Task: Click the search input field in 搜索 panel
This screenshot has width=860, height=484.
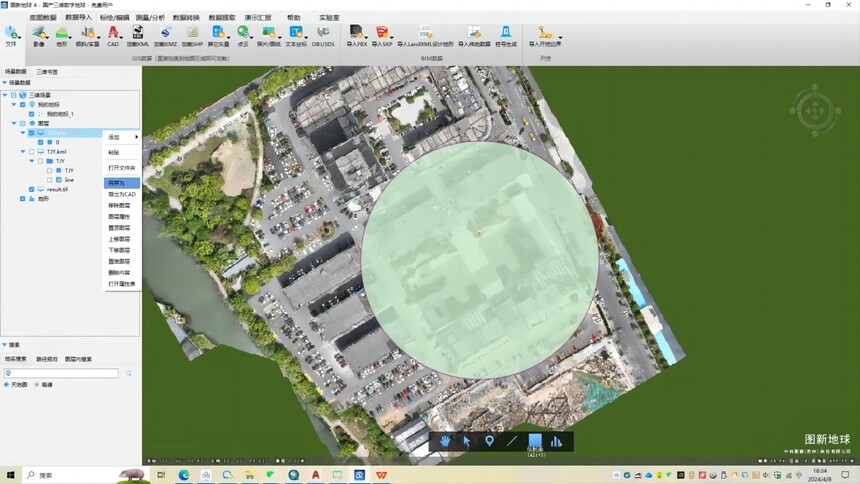Action: click(x=61, y=373)
